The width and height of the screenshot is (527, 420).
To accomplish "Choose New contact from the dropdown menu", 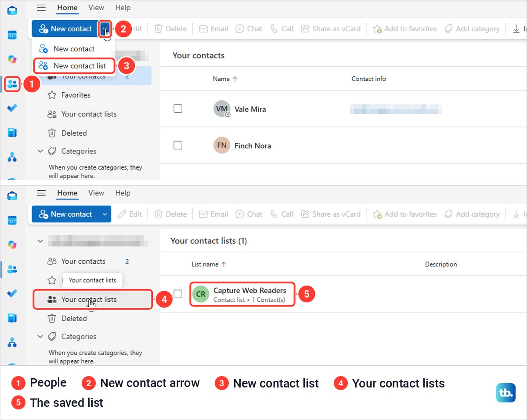I will coord(73,49).
